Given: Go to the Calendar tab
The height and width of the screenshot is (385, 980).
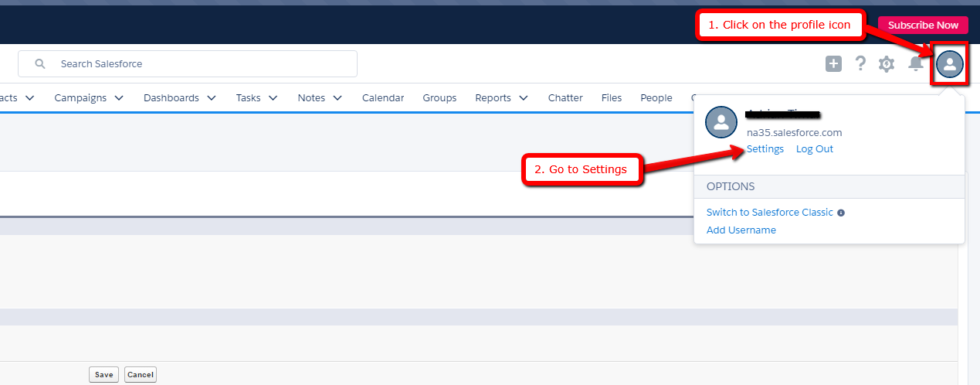Looking at the screenshot, I should (x=383, y=98).
